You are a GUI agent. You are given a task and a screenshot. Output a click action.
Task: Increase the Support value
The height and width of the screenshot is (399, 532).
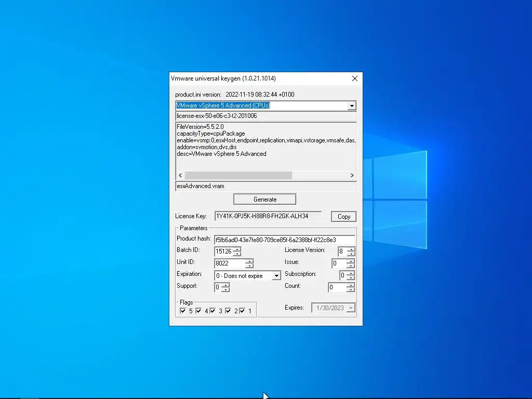pyautogui.click(x=225, y=285)
